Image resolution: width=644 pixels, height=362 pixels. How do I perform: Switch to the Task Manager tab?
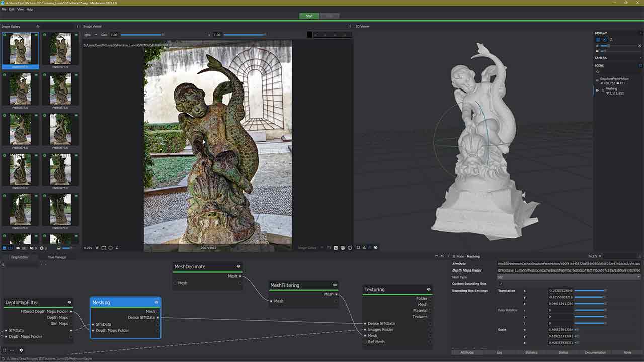click(x=57, y=257)
